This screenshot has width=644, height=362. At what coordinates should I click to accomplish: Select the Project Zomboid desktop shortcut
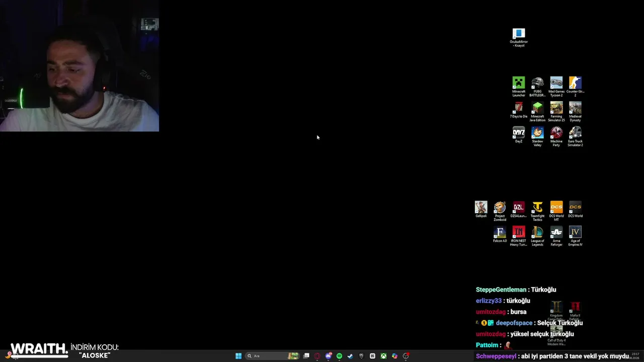pos(500,211)
